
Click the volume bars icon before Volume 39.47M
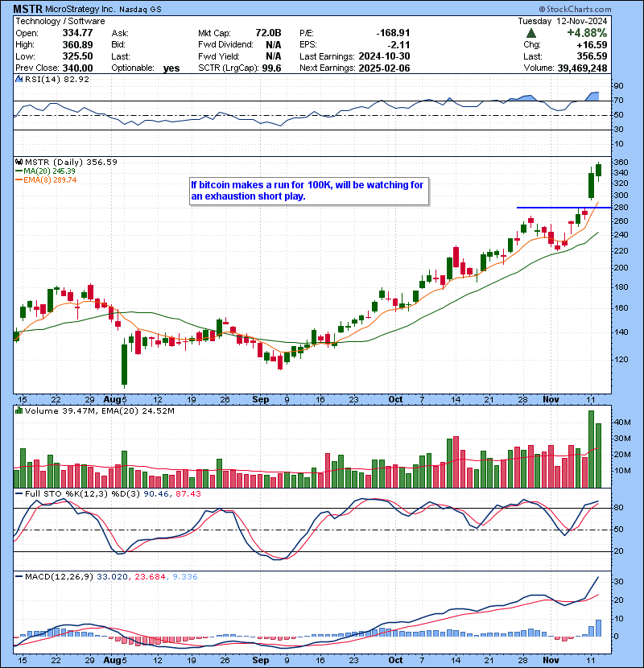pos(19,410)
